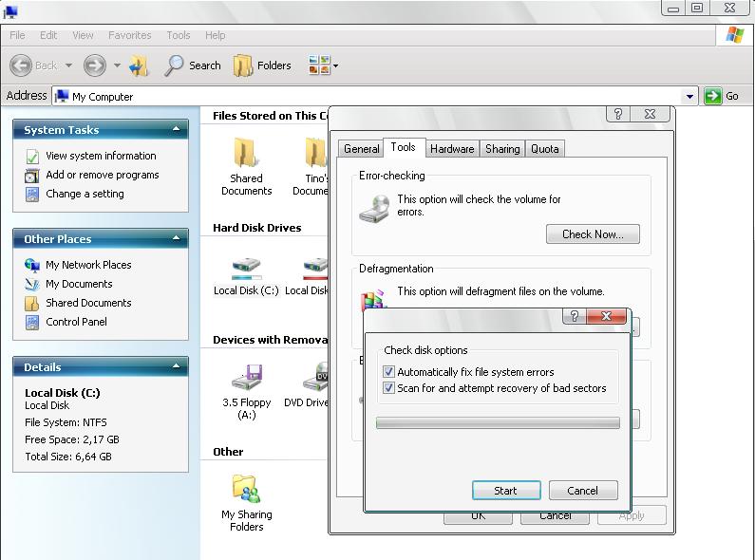Select the 3.5 Floppy (A:) drive icon

(246, 380)
